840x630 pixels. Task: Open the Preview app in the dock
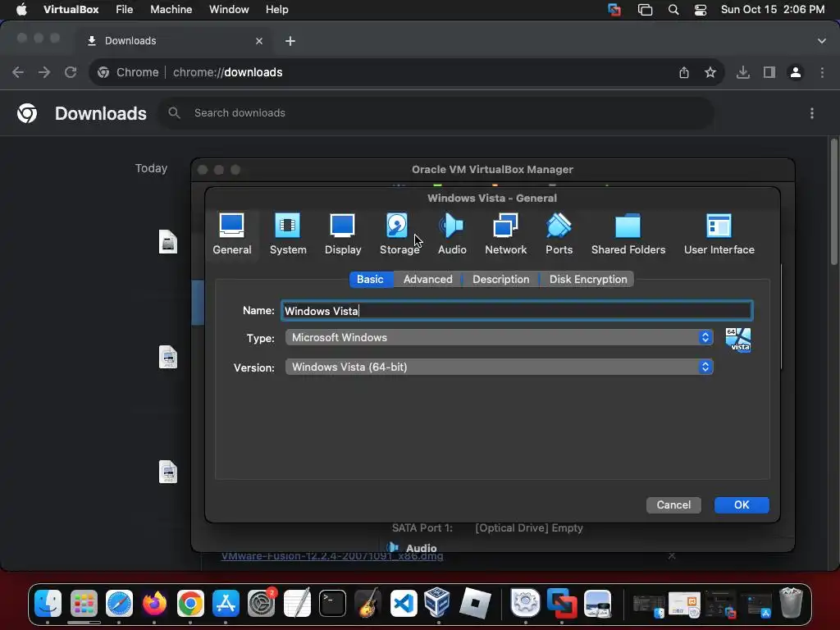coord(597,603)
